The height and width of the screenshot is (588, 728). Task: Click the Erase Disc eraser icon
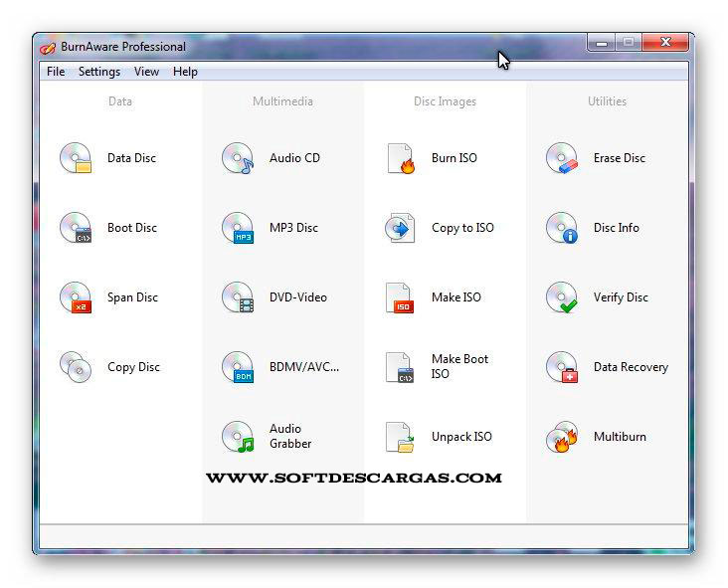click(x=562, y=158)
